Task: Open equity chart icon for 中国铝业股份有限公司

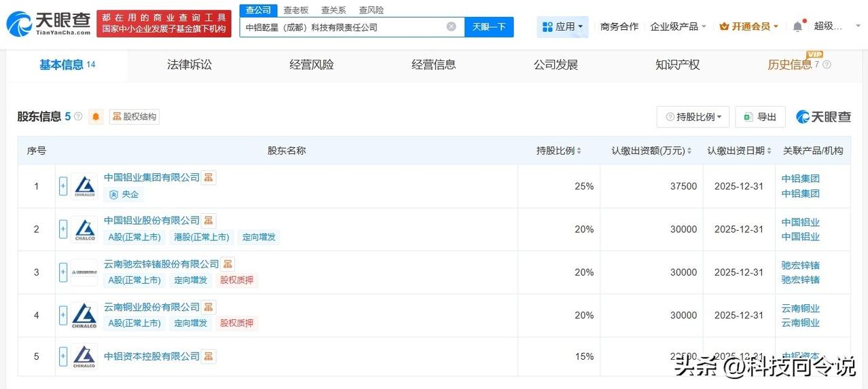Action: pos(209,220)
